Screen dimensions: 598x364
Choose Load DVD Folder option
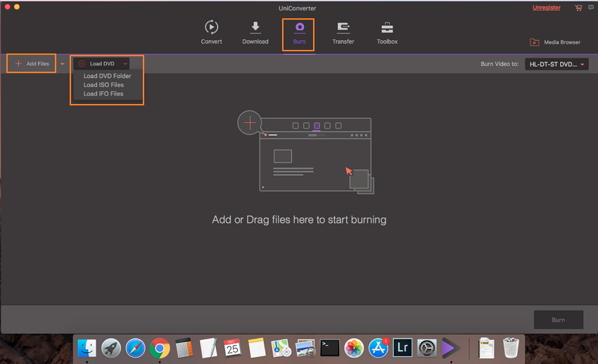(x=107, y=76)
